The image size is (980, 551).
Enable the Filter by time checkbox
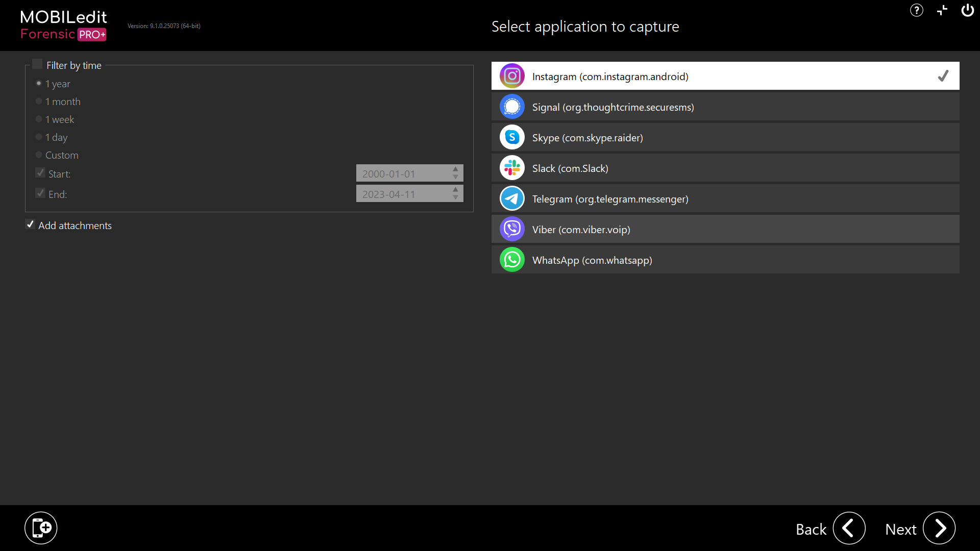37,64
